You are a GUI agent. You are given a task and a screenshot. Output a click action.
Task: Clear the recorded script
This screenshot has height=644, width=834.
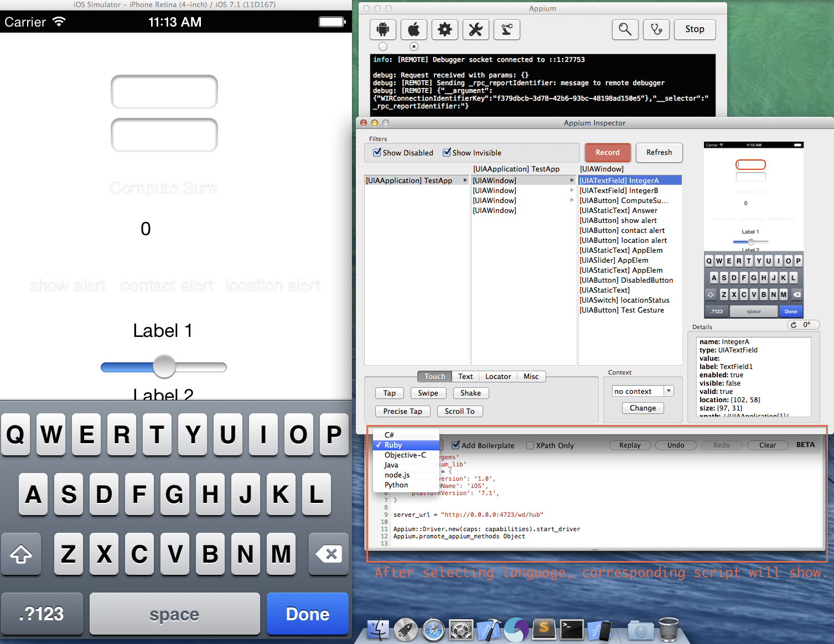click(x=768, y=445)
